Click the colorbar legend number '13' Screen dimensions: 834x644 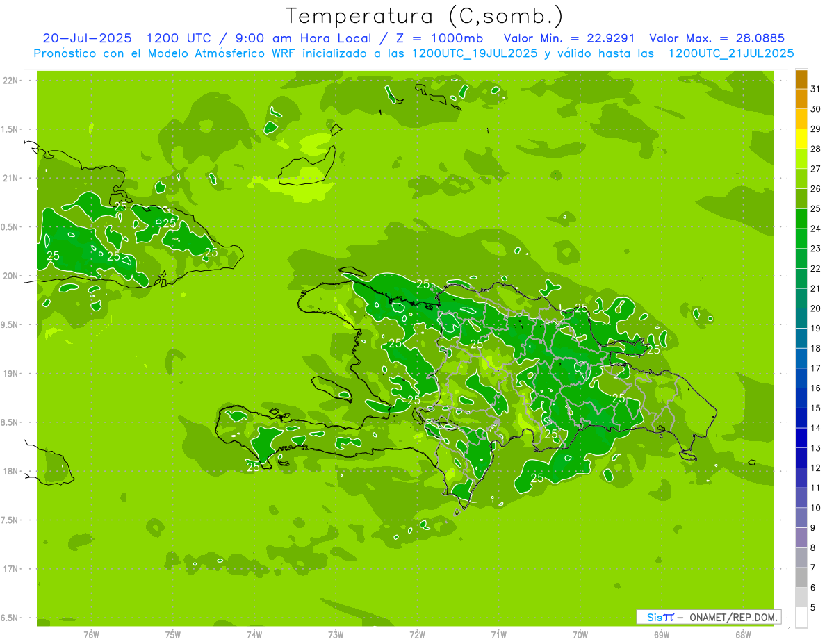tap(816, 448)
